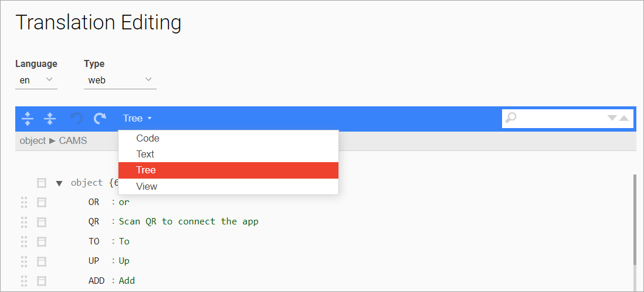Image resolution: width=644 pixels, height=292 pixels.
Task: Toggle the Tree mode dropdown button
Action: (x=137, y=119)
